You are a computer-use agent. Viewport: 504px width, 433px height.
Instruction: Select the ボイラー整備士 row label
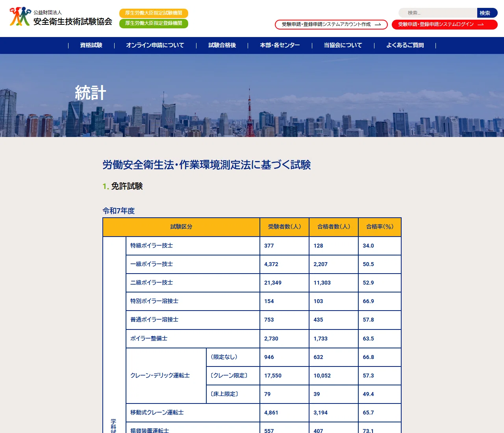click(193, 339)
